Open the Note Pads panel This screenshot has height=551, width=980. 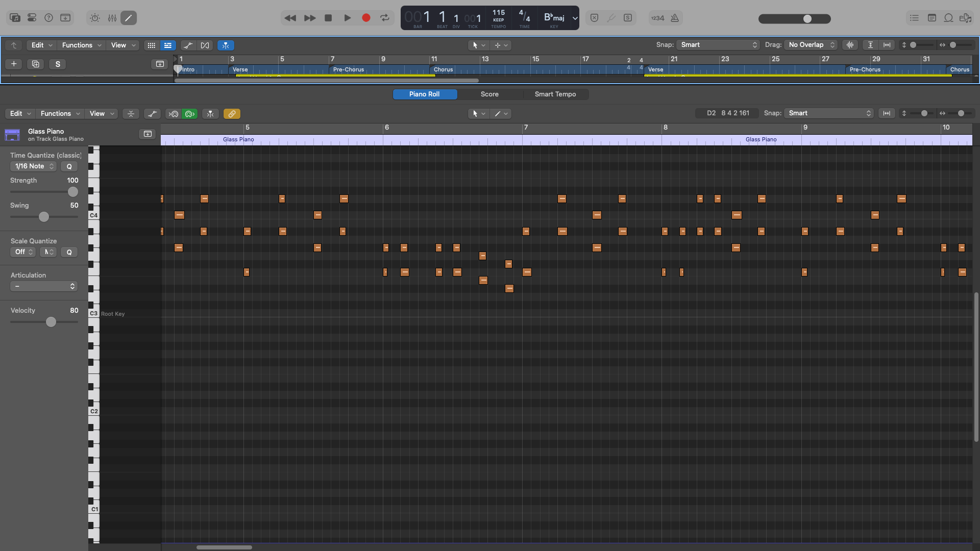tap(932, 17)
